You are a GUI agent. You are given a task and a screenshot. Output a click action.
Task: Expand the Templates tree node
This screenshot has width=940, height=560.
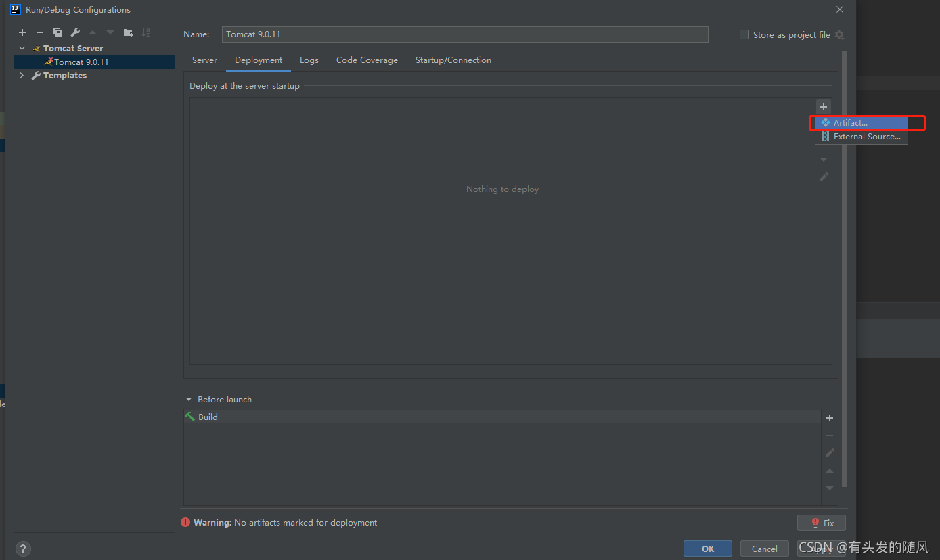click(22, 75)
